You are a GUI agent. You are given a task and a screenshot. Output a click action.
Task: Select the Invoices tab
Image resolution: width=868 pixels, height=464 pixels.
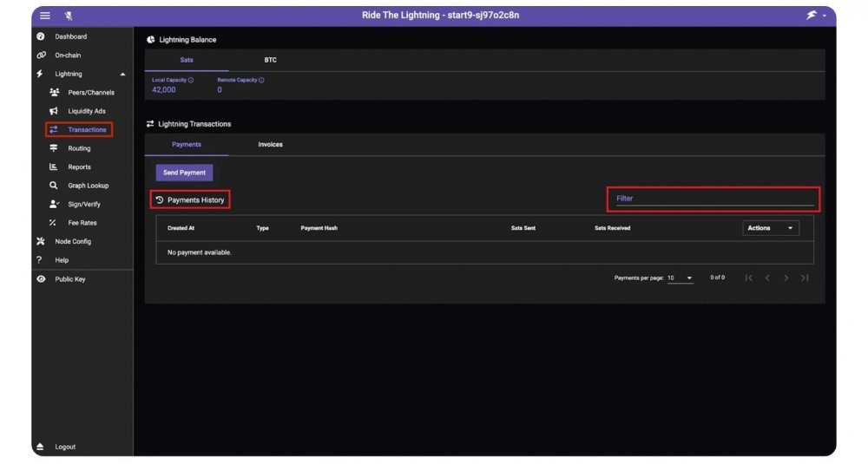coord(270,144)
